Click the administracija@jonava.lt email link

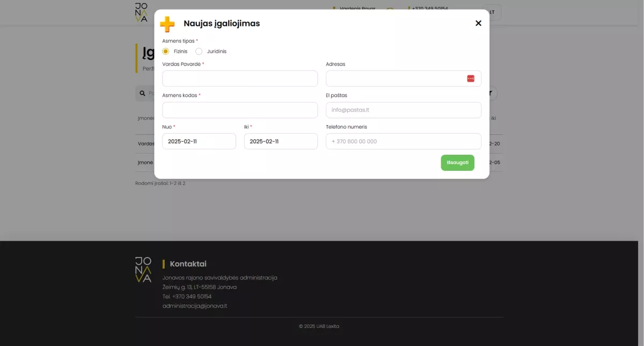[x=195, y=306]
